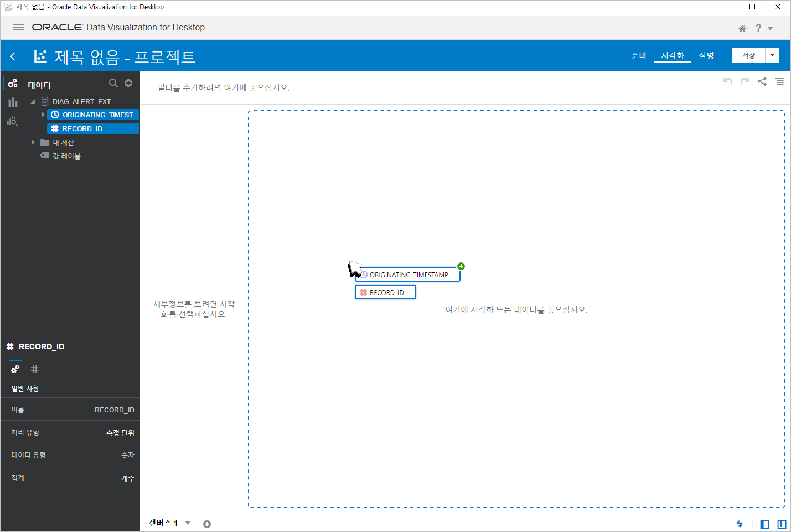Collapse the DIAG_ALERT_EXT dataset tree
Viewport: 791px width, 532px height.
click(x=33, y=101)
